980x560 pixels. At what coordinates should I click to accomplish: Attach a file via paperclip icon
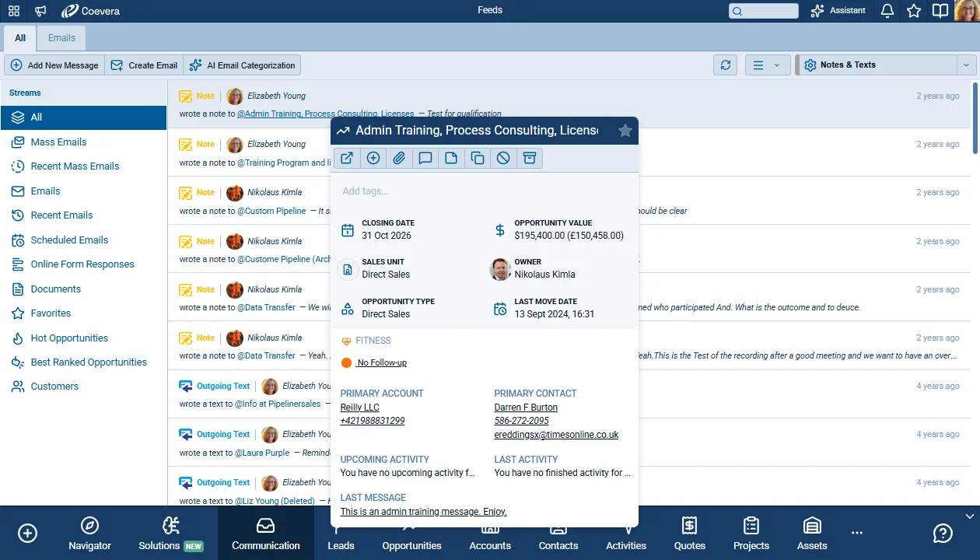tap(399, 158)
